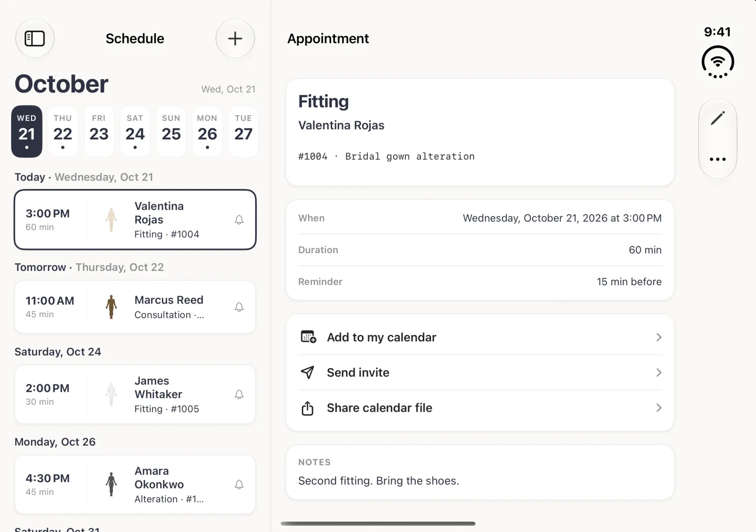Click James Whitaker figure avatar

tap(111, 394)
